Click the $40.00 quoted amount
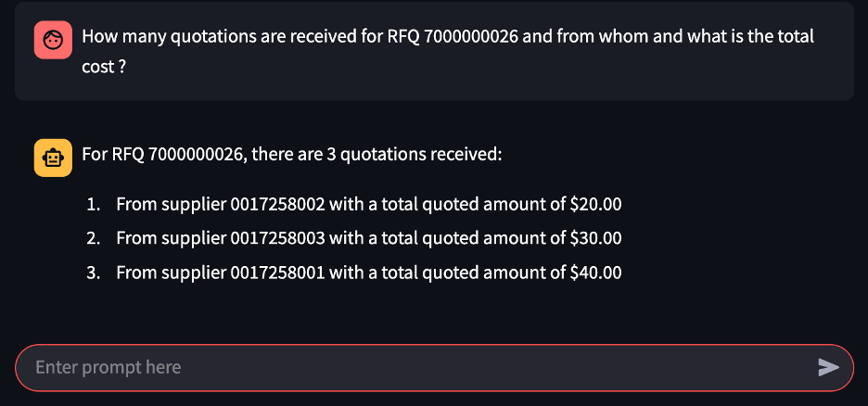 click(595, 273)
